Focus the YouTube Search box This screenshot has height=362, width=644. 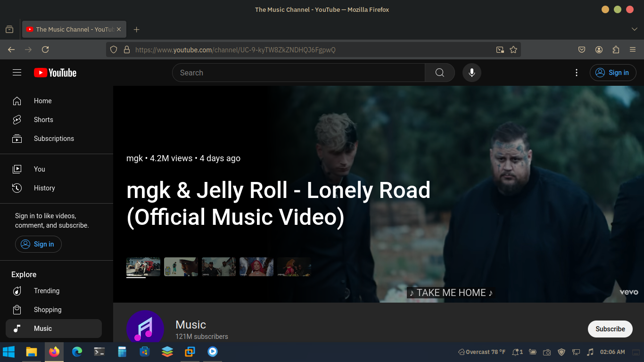298,73
